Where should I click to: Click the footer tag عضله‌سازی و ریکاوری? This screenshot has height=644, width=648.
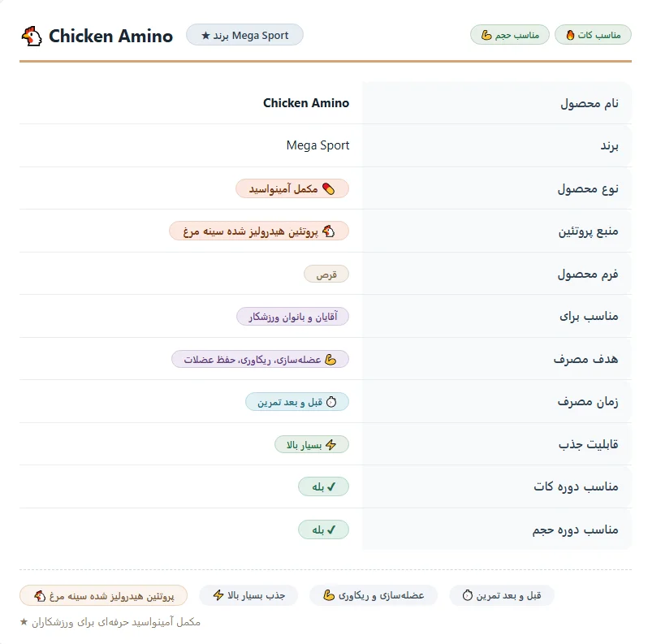click(x=374, y=595)
